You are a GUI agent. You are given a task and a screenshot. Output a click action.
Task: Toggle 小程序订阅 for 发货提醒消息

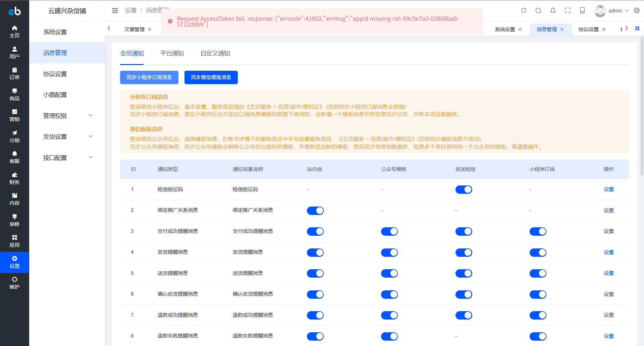point(538,252)
